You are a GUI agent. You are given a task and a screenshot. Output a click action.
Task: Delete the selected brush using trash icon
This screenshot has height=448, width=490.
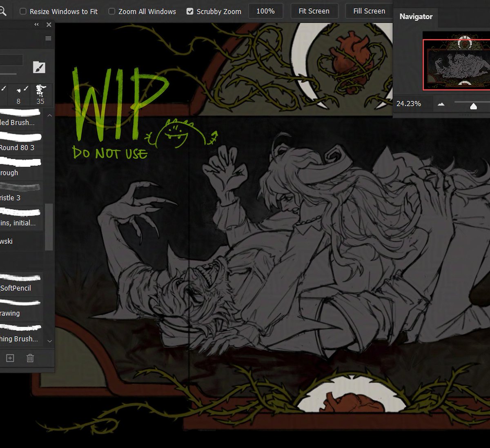(x=30, y=358)
